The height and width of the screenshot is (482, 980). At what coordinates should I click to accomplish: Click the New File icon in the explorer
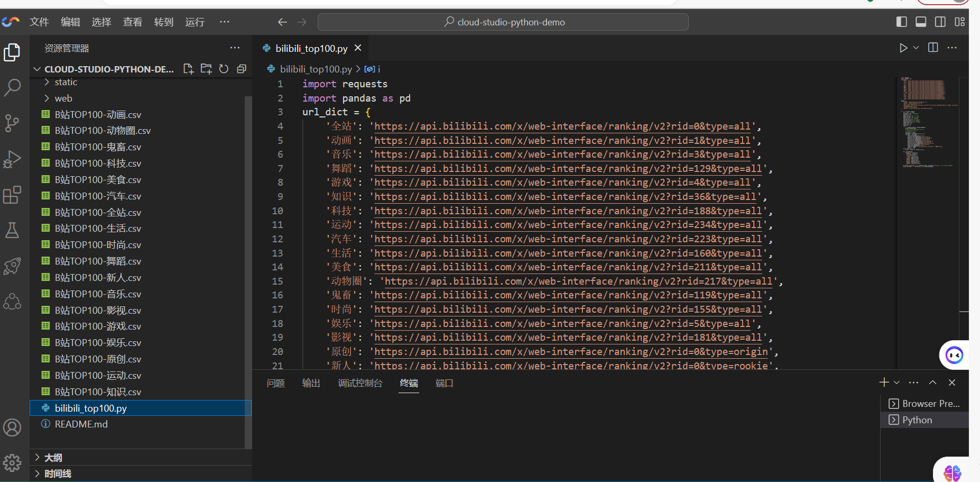pos(188,69)
